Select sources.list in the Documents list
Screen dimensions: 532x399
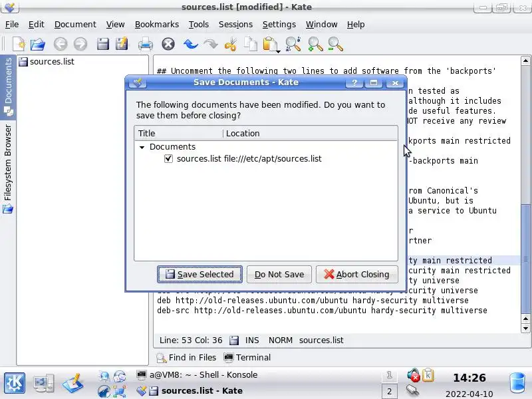tap(47, 61)
